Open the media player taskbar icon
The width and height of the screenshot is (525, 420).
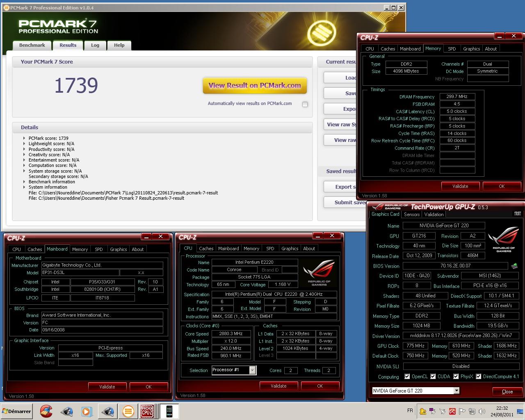tap(87, 411)
